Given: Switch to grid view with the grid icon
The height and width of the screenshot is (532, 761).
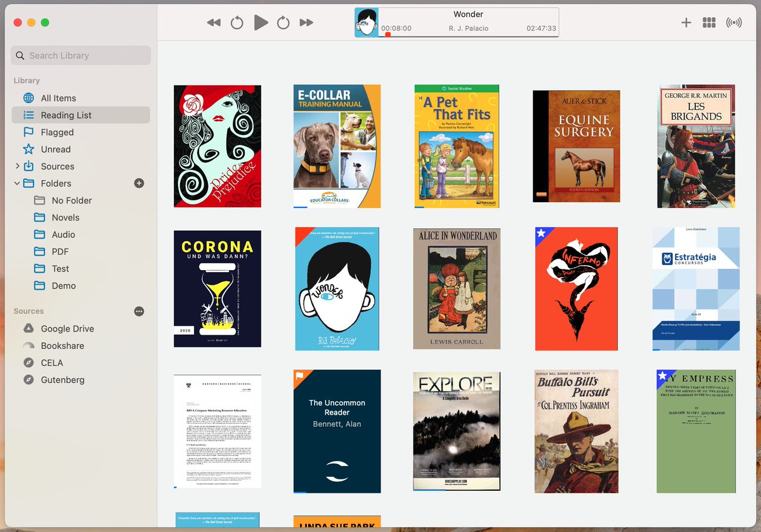Looking at the screenshot, I should 710,23.
